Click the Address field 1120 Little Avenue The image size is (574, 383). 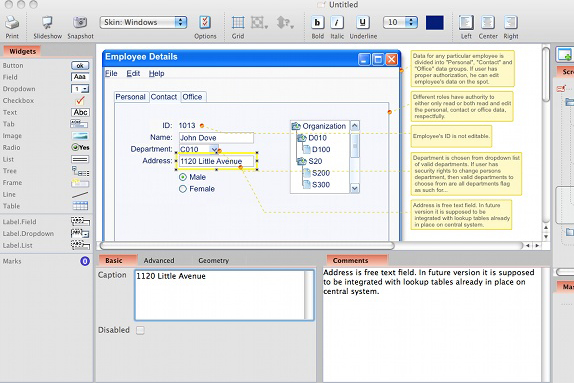point(216,161)
